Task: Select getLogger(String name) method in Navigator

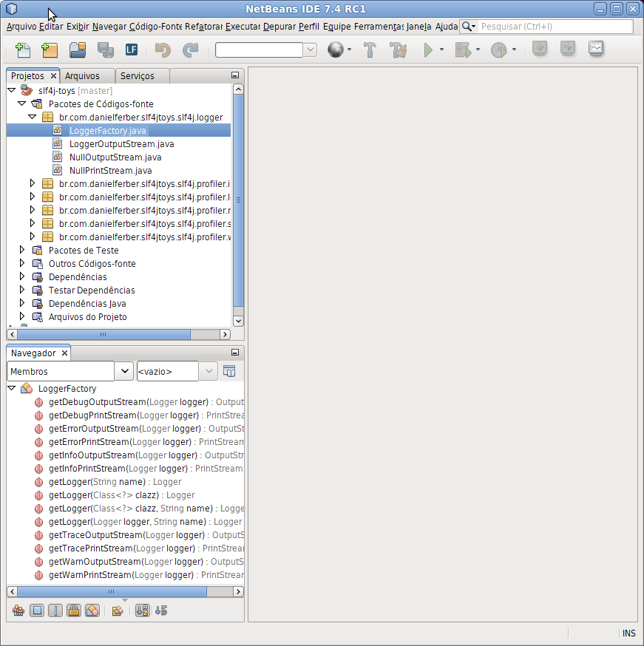Action: 115,482
